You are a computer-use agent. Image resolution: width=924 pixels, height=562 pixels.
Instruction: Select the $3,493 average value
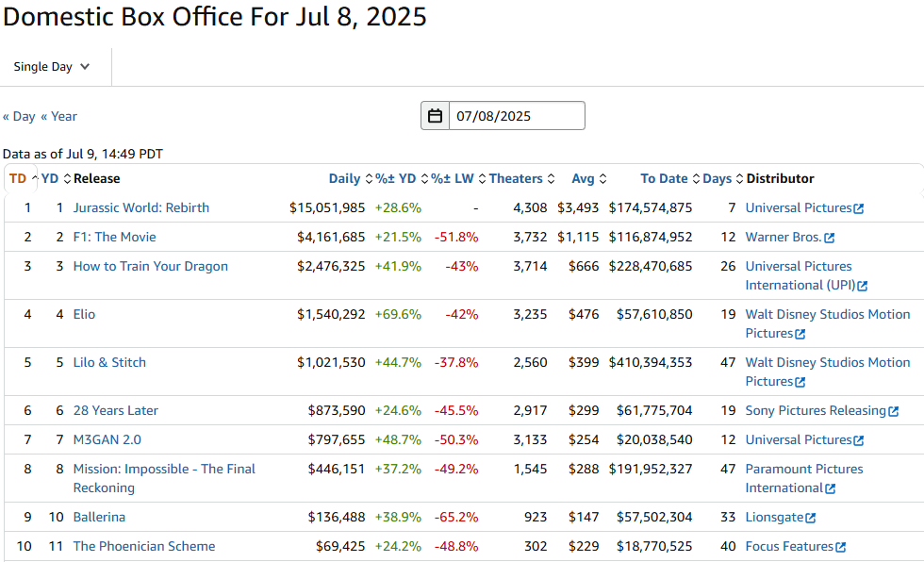pyautogui.click(x=578, y=208)
